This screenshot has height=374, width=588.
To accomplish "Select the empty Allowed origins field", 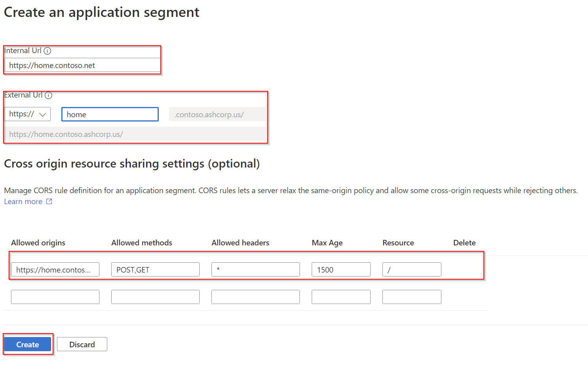I will click(55, 297).
